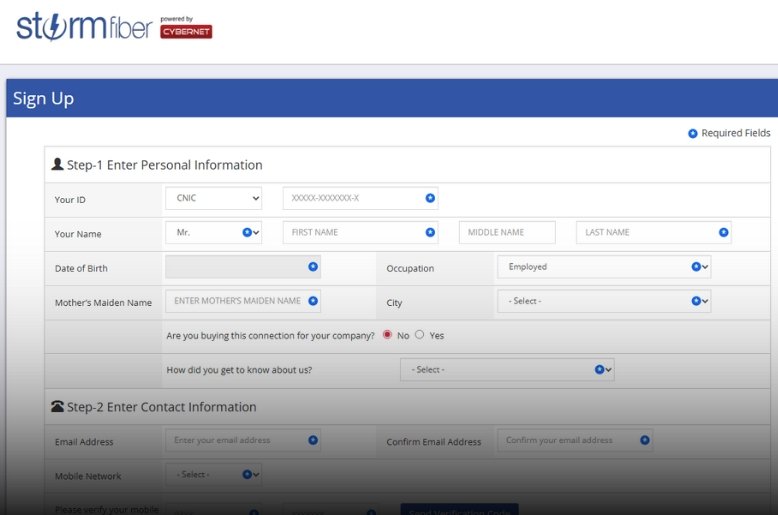
Task: Click the Confirm Email Address field
Action: pyautogui.click(x=569, y=440)
